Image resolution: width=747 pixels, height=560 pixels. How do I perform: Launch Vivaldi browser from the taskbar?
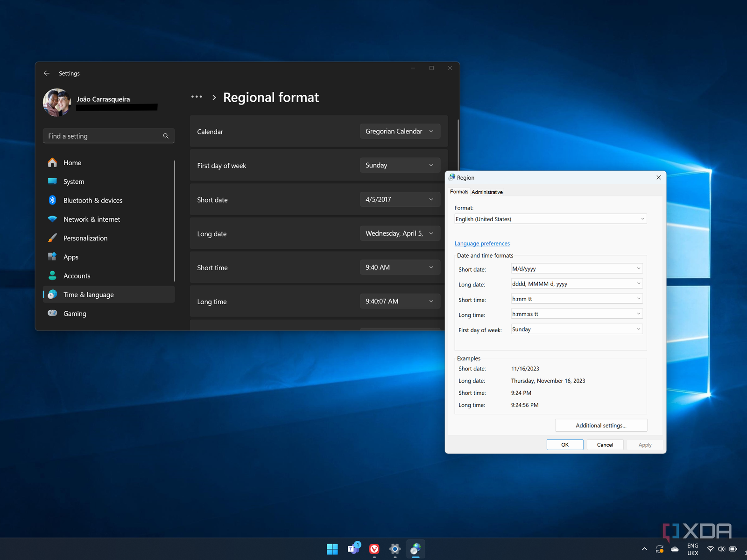pos(374,549)
